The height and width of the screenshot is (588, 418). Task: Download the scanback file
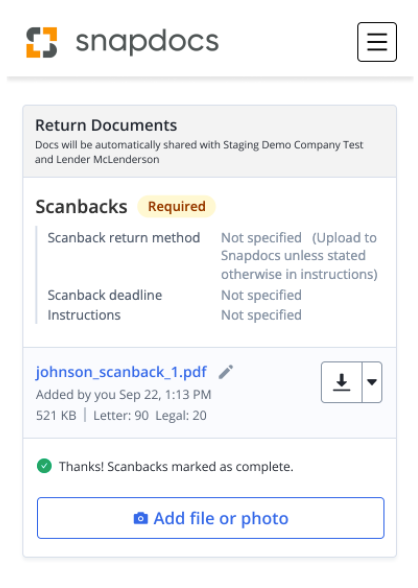point(342,382)
